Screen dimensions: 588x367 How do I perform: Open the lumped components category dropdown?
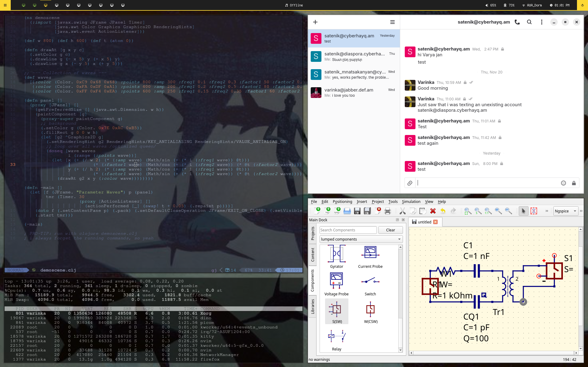361,239
